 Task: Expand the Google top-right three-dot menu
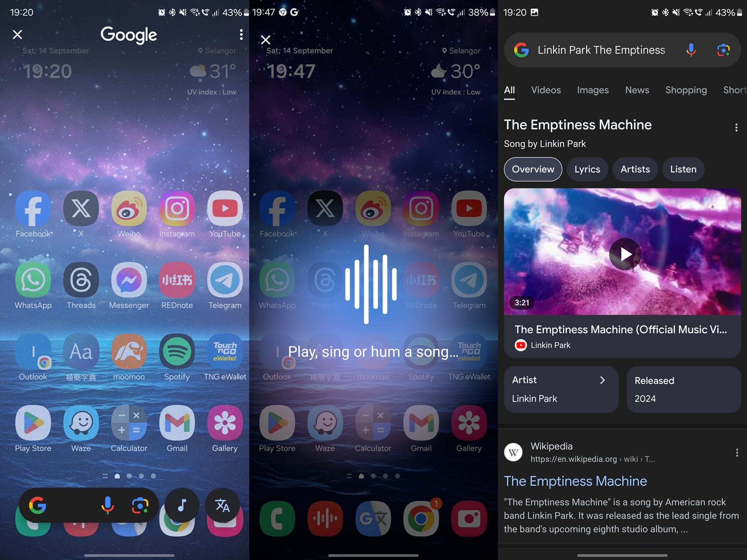click(x=240, y=34)
